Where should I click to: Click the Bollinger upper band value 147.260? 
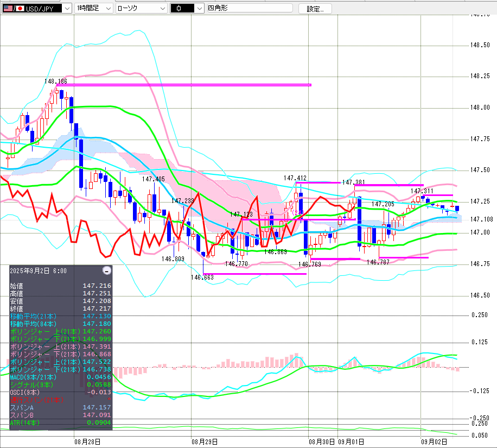click(x=97, y=332)
